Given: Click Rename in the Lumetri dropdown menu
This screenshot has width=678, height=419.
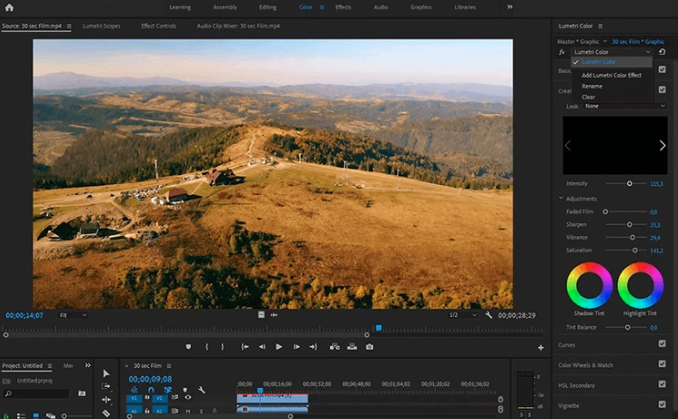Looking at the screenshot, I should pyautogui.click(x=592, y=86).
